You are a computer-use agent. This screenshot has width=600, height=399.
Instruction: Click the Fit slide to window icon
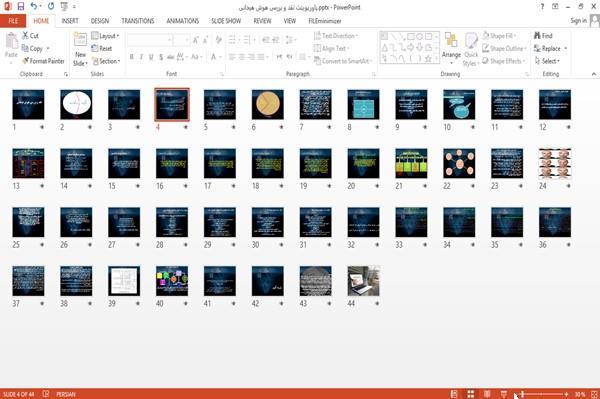(594, 394)
